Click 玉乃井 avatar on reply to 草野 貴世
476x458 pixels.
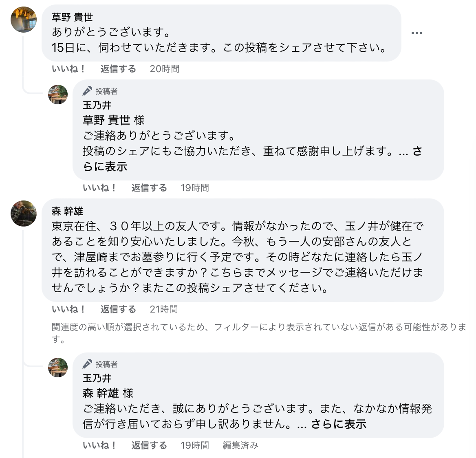pyautogui.click(x=58, y=95)
